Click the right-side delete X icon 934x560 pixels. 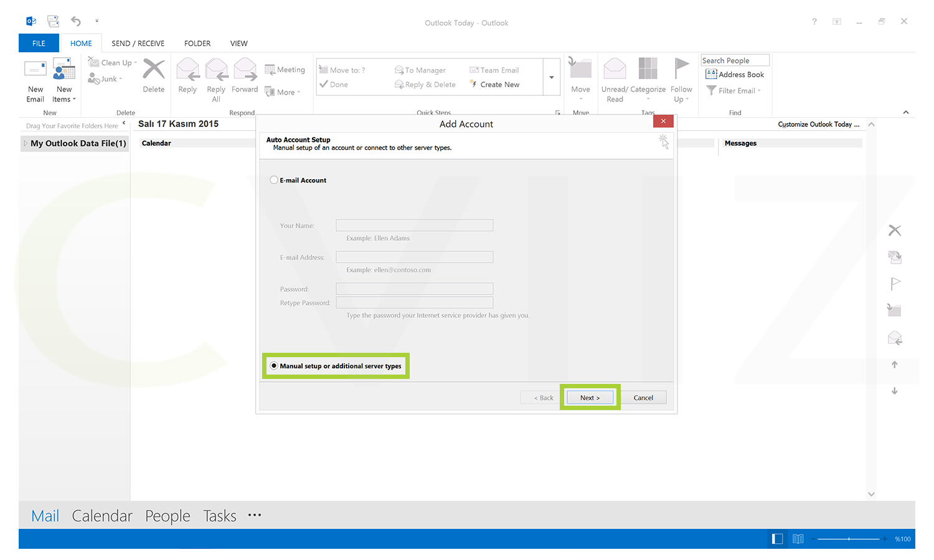(x=895, y=230)
